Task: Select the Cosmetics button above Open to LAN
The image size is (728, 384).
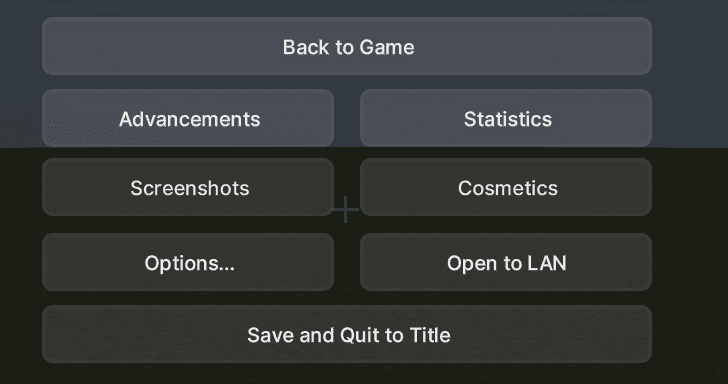Action: coord(506,187)
